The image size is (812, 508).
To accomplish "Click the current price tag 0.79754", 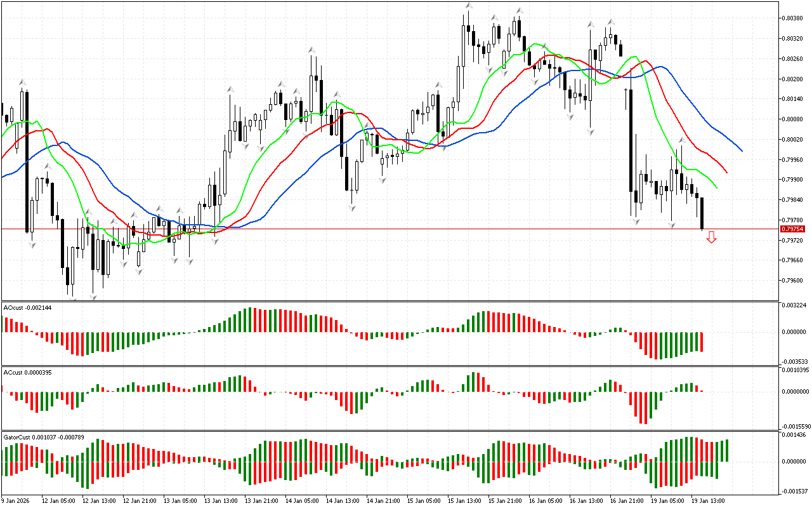I will pos(792,229).
